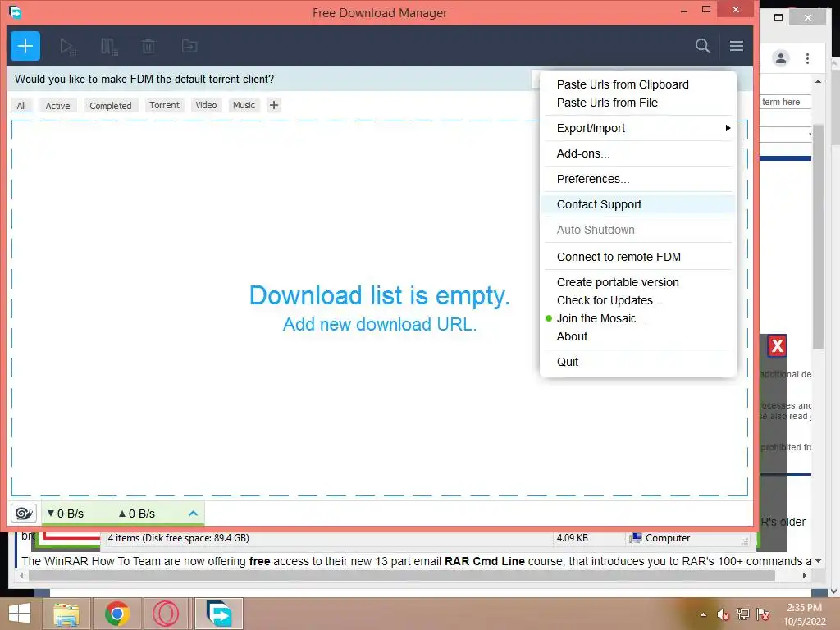Toggle snail mode speed limiter icon

(24, 514)
